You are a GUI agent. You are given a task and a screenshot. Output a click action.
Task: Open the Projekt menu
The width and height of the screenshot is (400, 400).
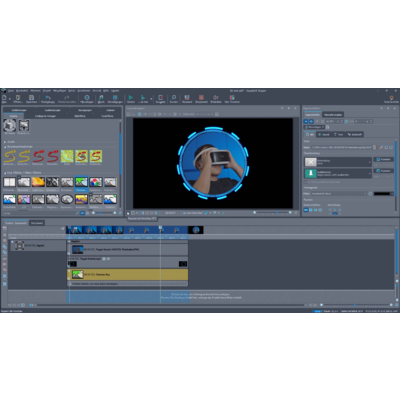[x=47, y=91]
